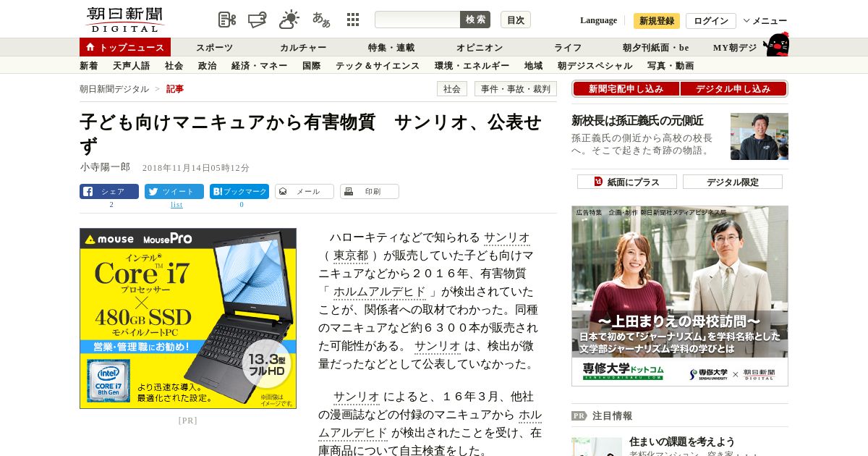
Task: Open 国際 in the sub navigation
Action: (x=312, y=65)
